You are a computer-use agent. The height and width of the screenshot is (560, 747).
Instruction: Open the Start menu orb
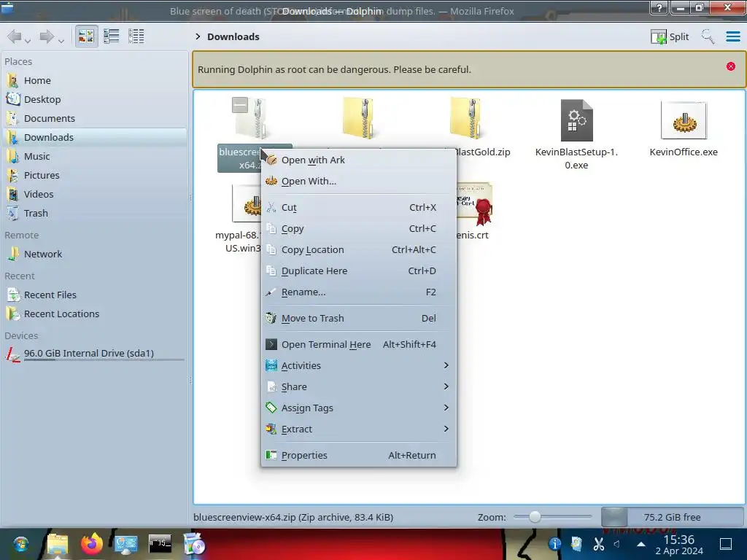pos(20,544)
